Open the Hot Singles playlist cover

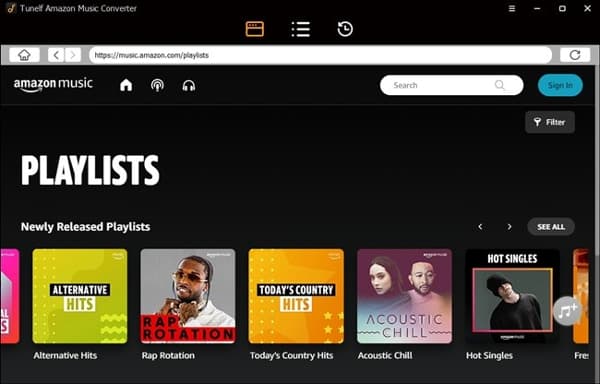click(x=512, y=296)
